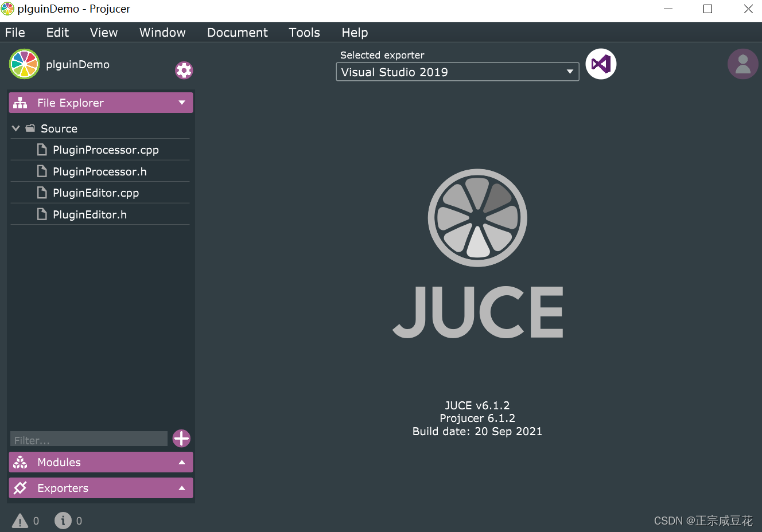Click the plguinDemo JUCE project logo

pyautogui.click(x=24, y=64)
